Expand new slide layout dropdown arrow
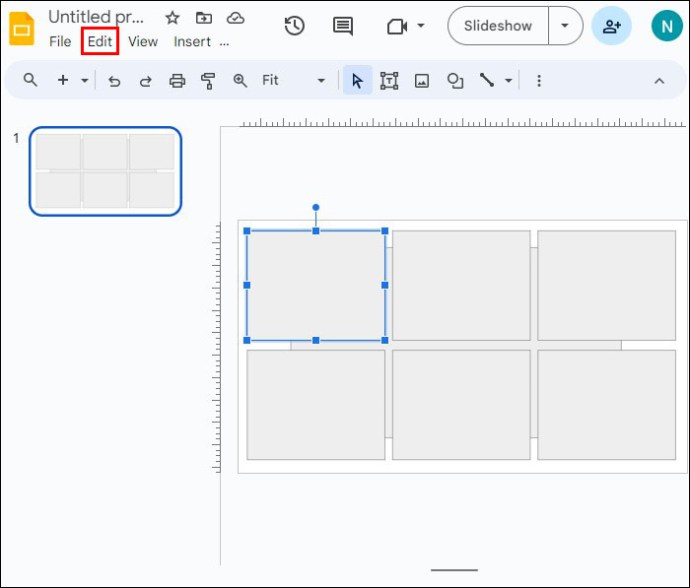This screenshot has width=690, height=588. pyautogui.click(x=84, y=81)
